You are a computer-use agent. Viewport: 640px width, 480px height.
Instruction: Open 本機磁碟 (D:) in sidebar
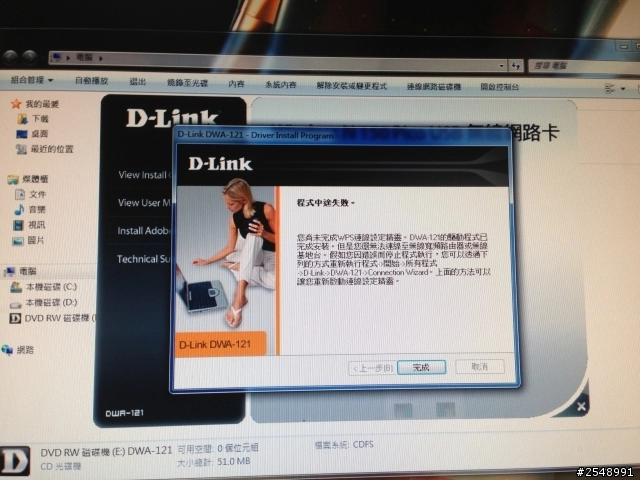pos(51,303)
